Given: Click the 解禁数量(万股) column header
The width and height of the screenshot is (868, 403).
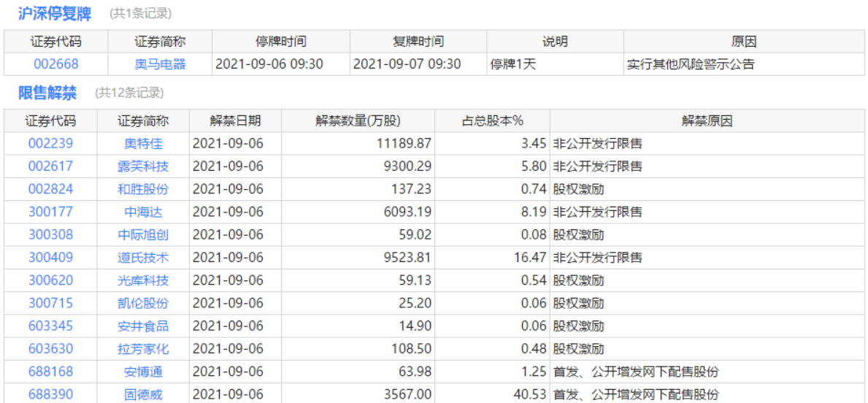Looking at the screenshot, I should point(358,121).
